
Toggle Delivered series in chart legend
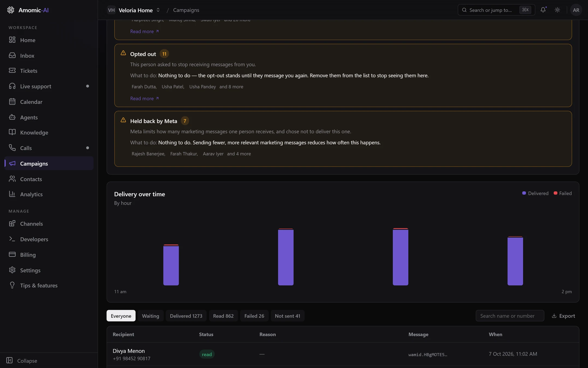[x=535, y=193]
